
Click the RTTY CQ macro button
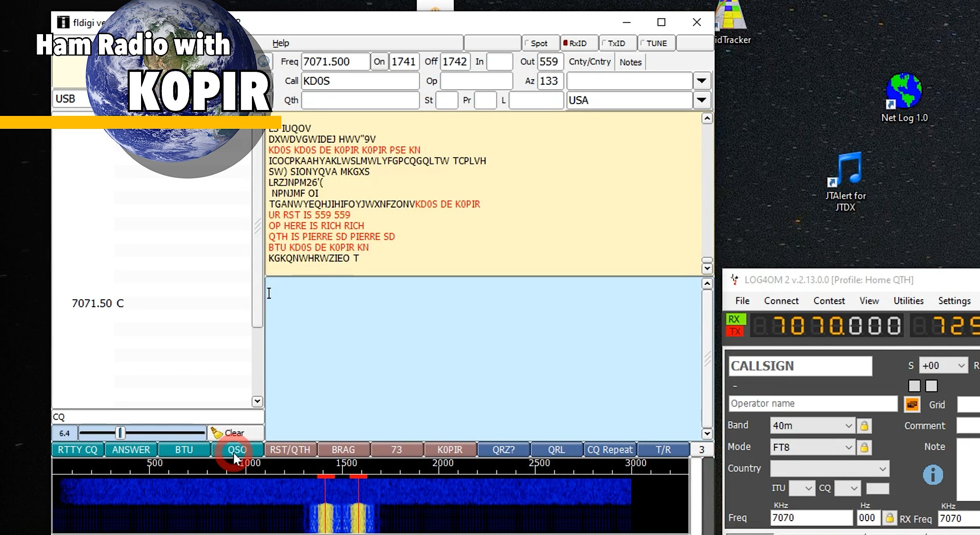[x=78, y=449]
